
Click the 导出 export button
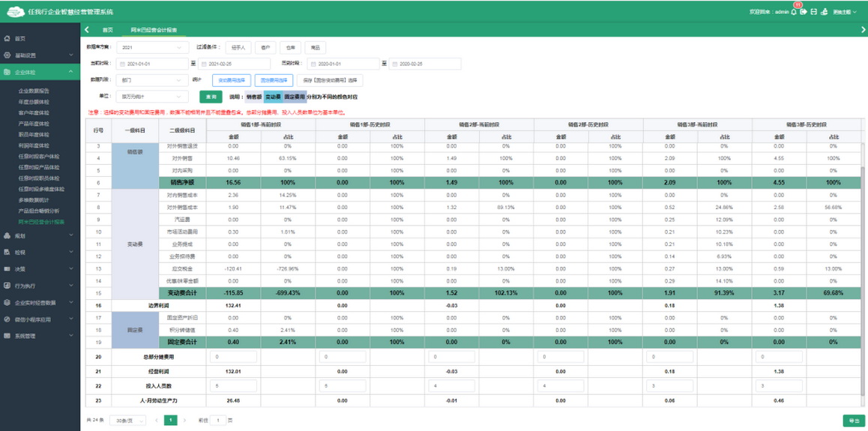853,421
